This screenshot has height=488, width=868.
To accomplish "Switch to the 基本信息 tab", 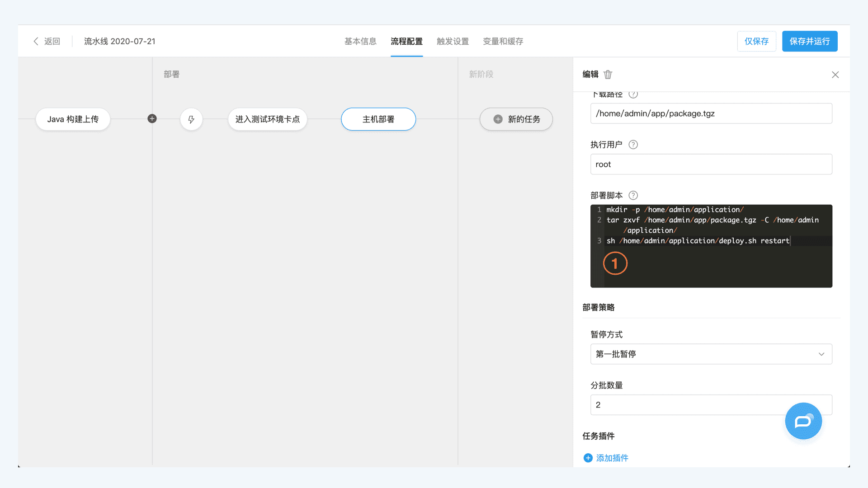I will pos(360,41).
